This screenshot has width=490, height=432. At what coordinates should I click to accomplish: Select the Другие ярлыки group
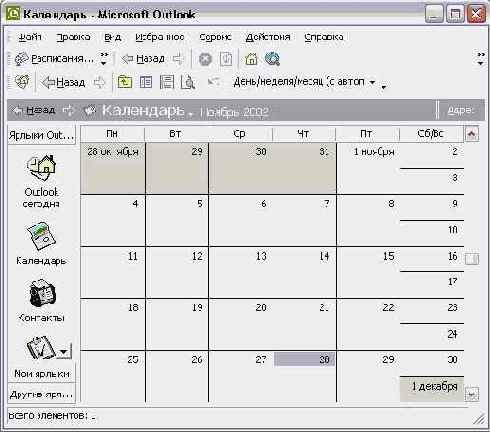pos(42,394)
